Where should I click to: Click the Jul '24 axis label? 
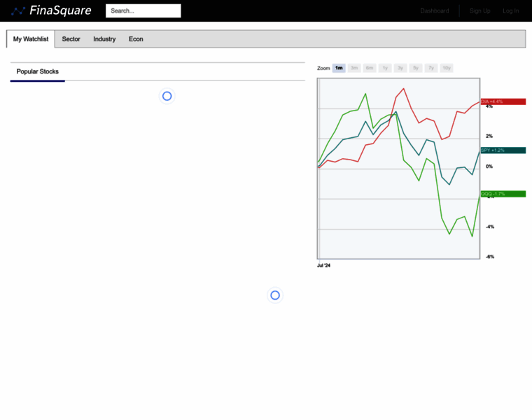[x=323, y=265]
